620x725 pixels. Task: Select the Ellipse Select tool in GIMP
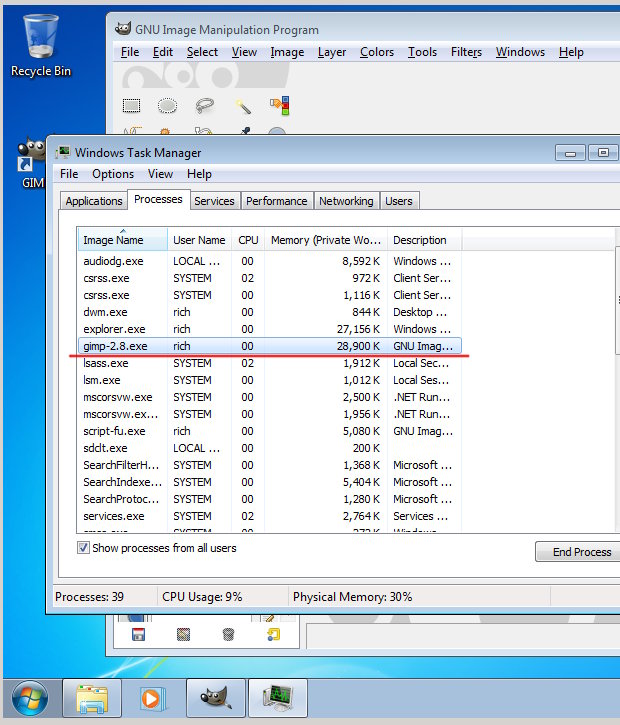coord(167,105)
